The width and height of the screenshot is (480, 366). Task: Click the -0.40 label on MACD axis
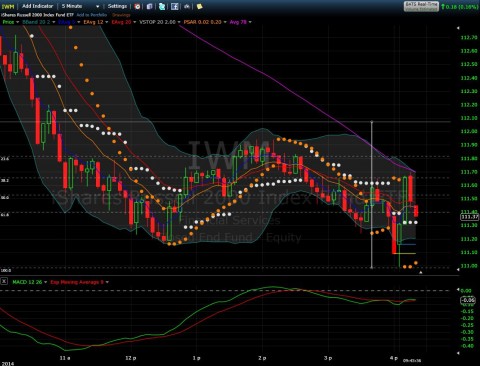467,346
